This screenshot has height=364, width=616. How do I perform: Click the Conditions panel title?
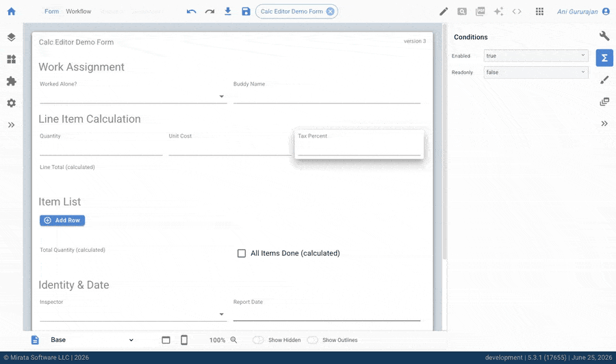[471, 37]
